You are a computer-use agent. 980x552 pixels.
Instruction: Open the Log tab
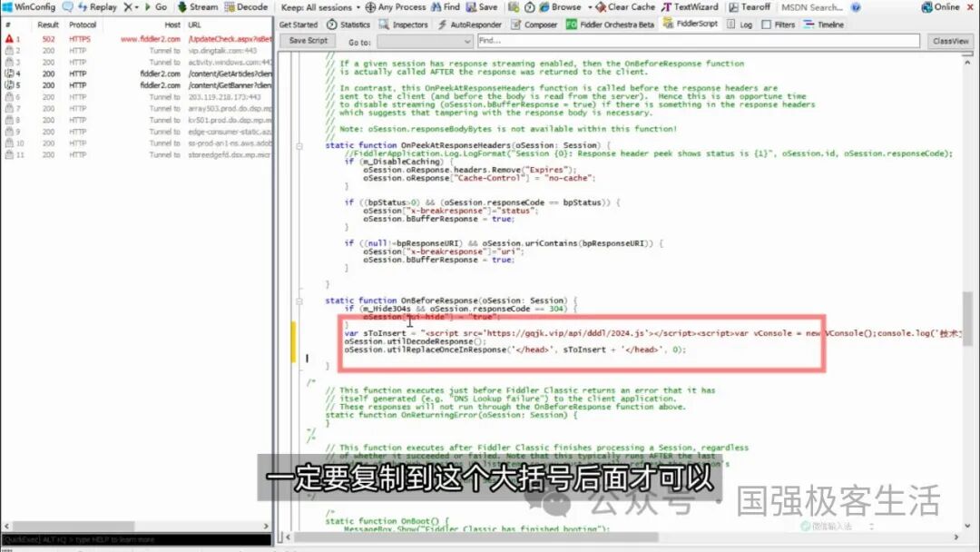click(740, 25)
